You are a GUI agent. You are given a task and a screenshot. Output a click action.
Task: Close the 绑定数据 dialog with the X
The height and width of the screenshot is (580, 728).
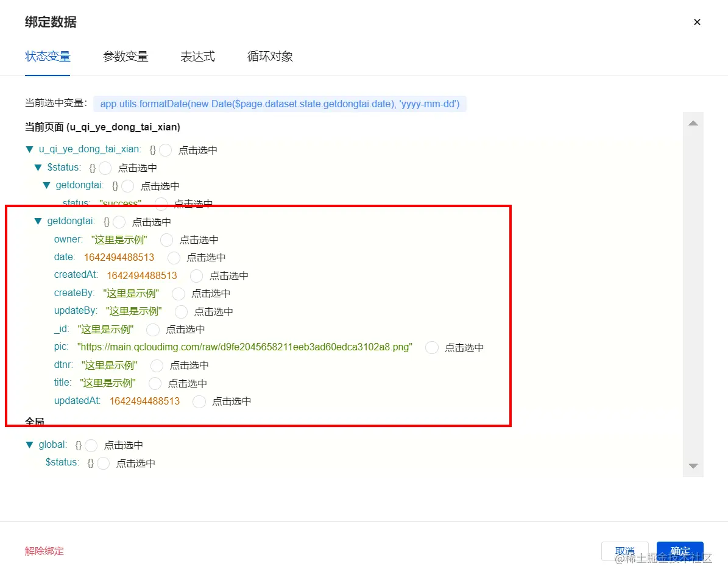[697, 22]
